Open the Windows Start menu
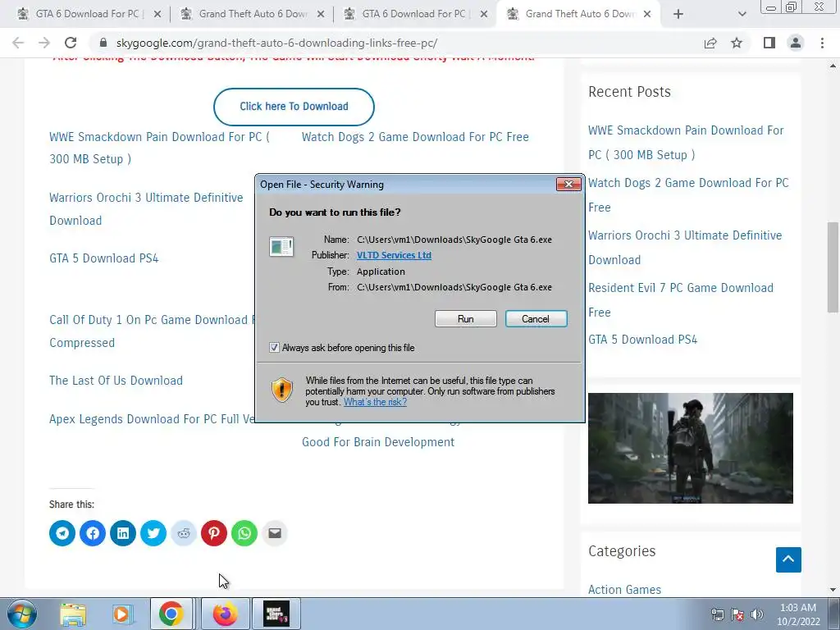 [22, 614]
